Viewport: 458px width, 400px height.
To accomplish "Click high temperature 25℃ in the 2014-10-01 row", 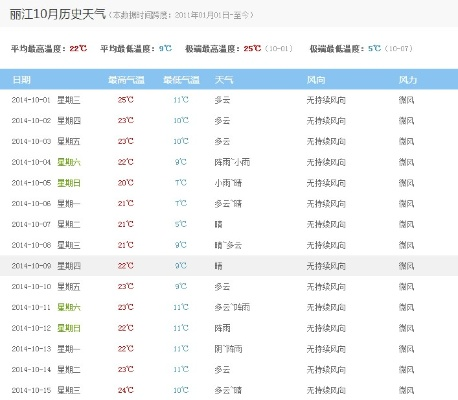I will [x=126, y=100].
